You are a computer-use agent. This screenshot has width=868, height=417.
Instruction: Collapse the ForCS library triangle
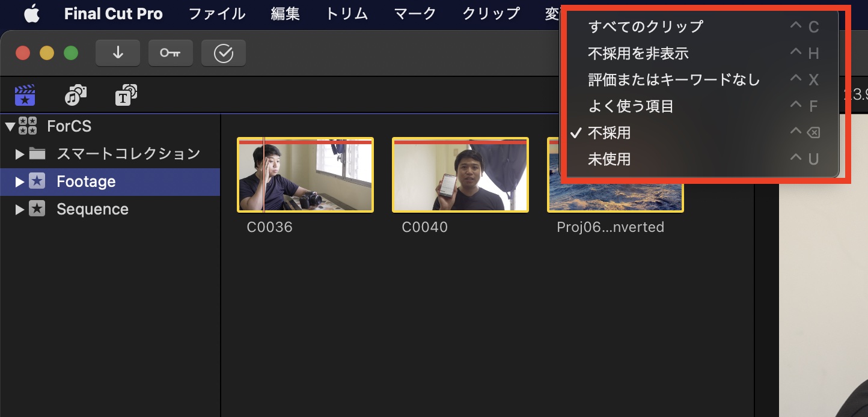coord(10,126)
